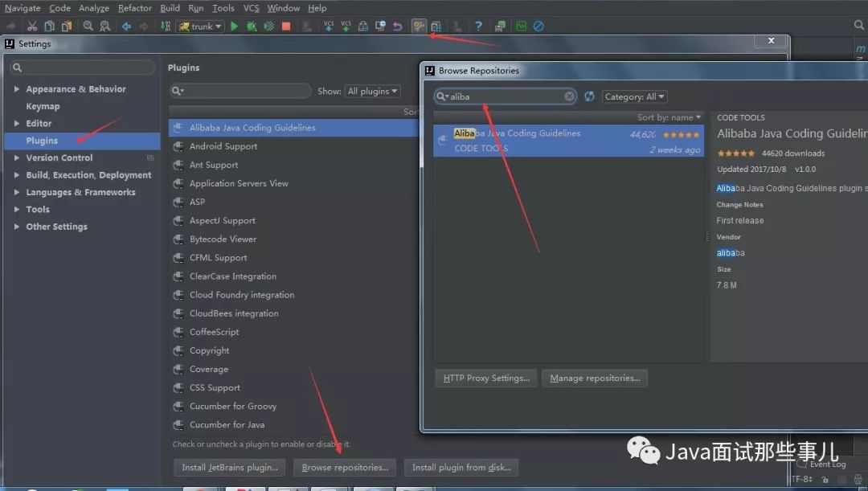868x491 pixels.
Task: Click VCS Update Project icon
Action: [328, 26]
